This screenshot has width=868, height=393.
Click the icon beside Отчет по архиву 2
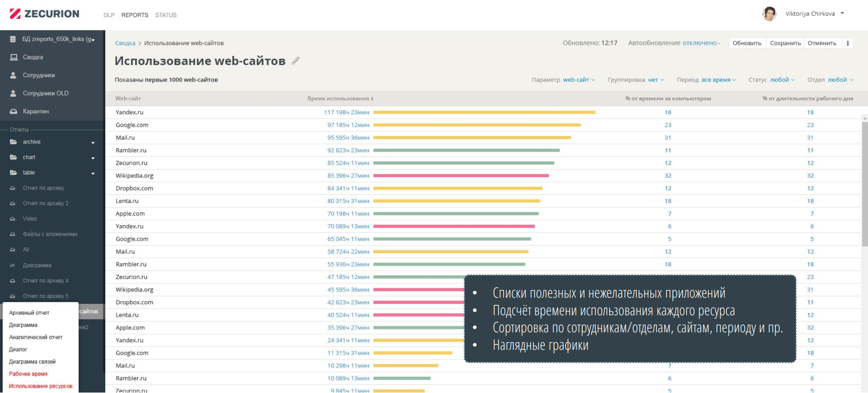(x=13, y=203)
